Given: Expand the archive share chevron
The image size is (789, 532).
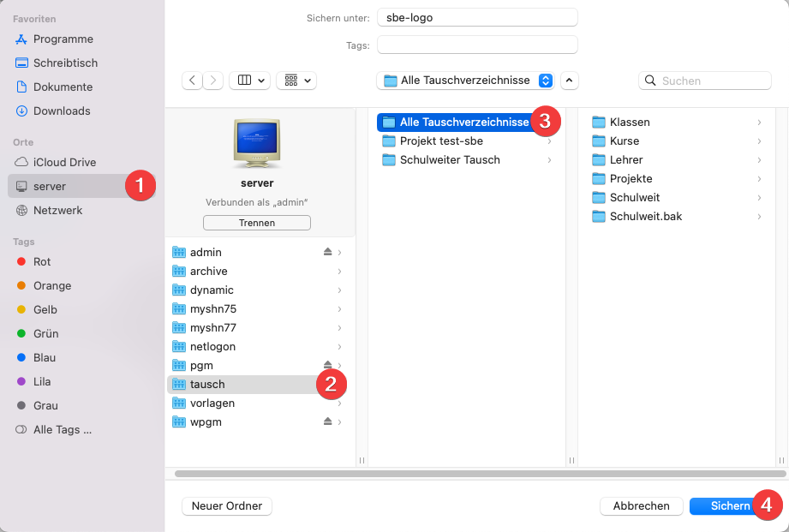Looking at the screenshot, I should pyautogui.click(x=339, y=272).
